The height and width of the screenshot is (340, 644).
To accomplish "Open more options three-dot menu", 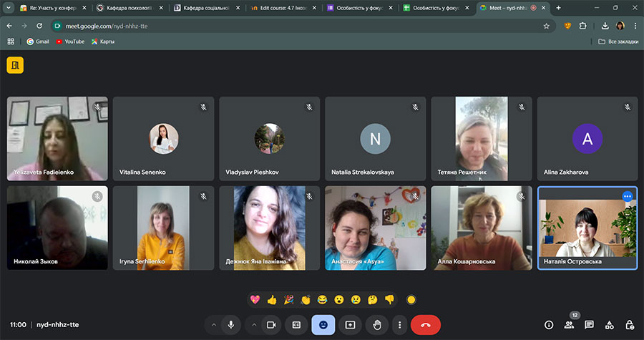I will (399, 325).
